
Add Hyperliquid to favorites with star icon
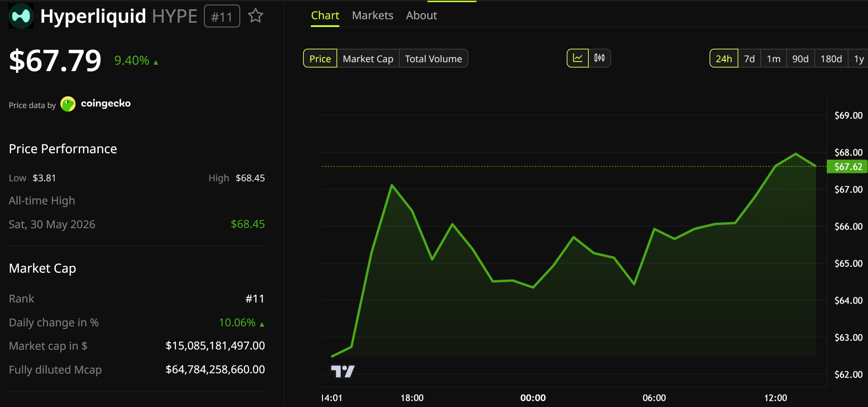click(255, 16)
